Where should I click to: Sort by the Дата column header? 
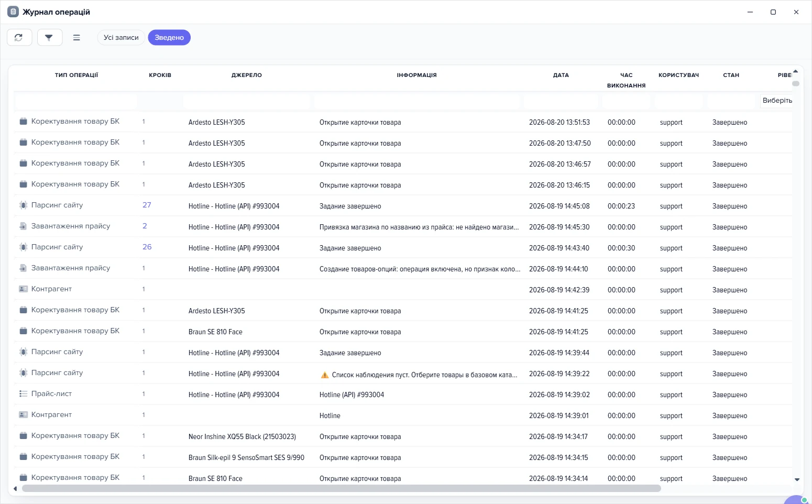coord(561,75)
